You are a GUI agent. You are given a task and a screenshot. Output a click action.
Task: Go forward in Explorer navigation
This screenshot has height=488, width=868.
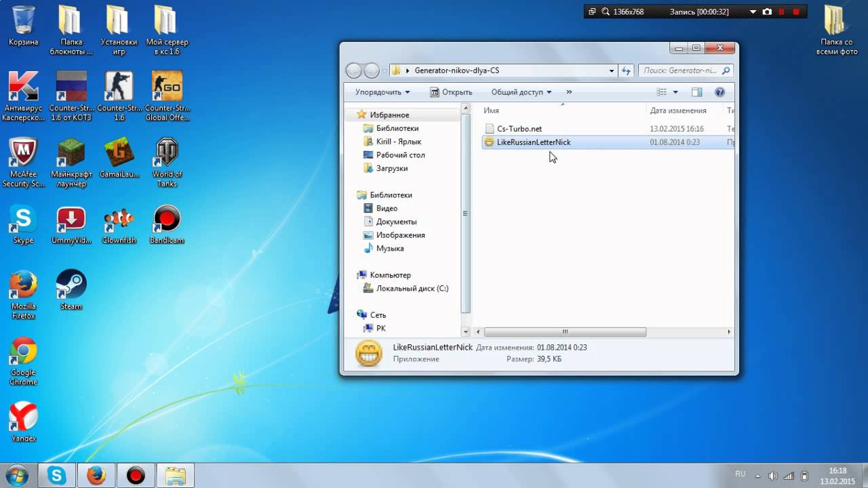coord(372,70)
